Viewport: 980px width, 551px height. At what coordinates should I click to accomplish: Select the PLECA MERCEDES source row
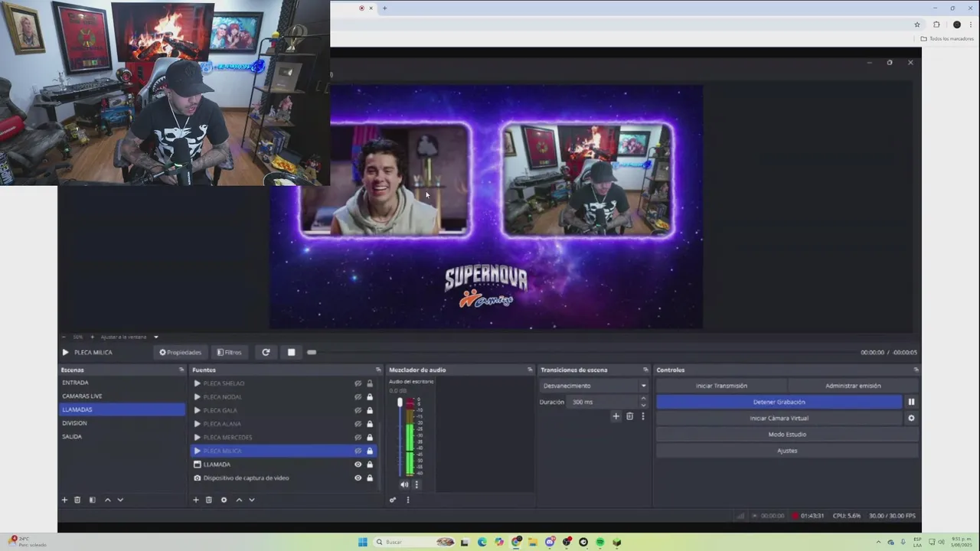click(283, 437)
